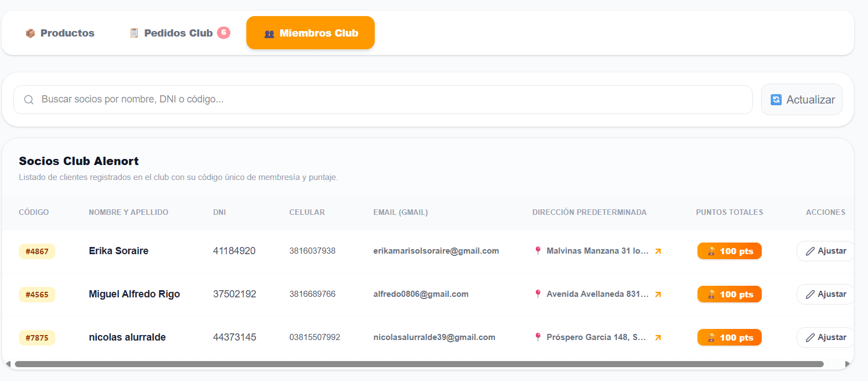Viewport: 868px width, 381px height.
Task: Open the Avenida Avellaneda 831 address link
Action: pos(598,294)
